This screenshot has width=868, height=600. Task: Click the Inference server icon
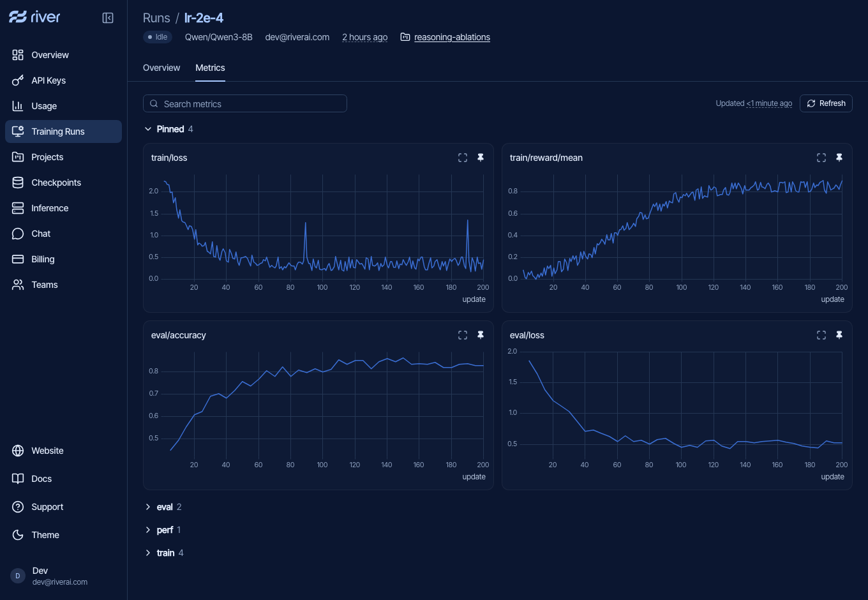[18, 208]
